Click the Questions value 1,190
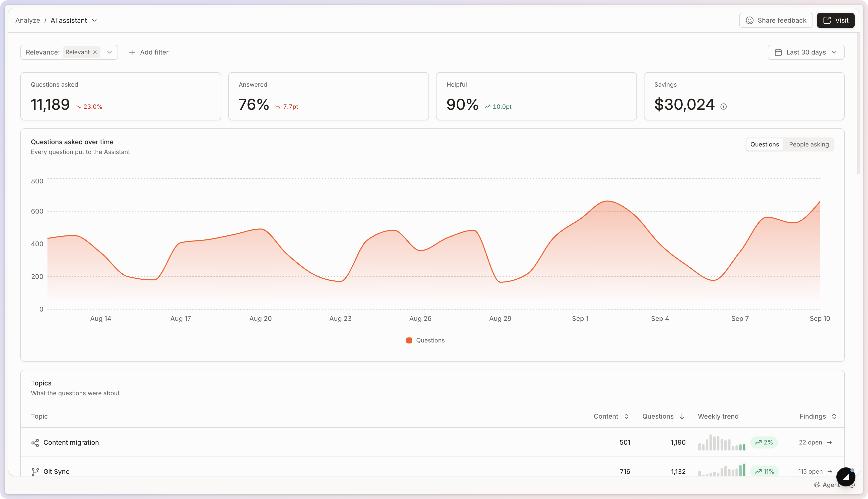The height and width of the screenshot is (499, 868). point(678,442)
